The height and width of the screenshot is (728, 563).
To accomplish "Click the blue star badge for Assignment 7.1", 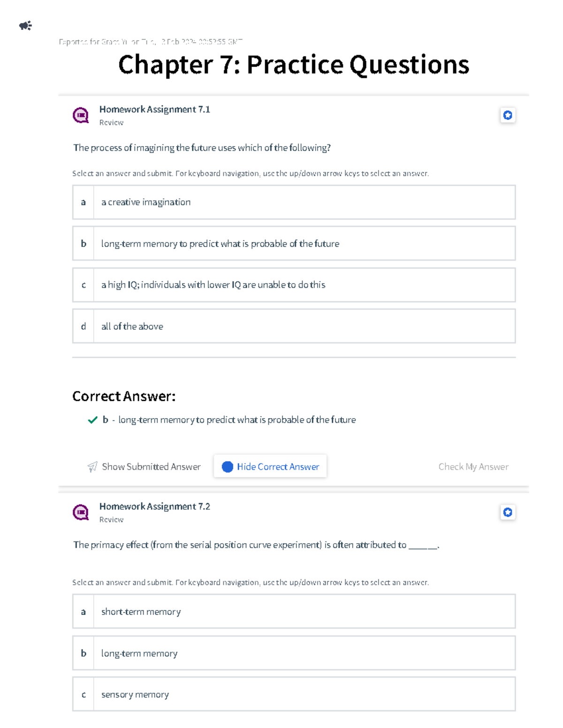I will (508, 115).
